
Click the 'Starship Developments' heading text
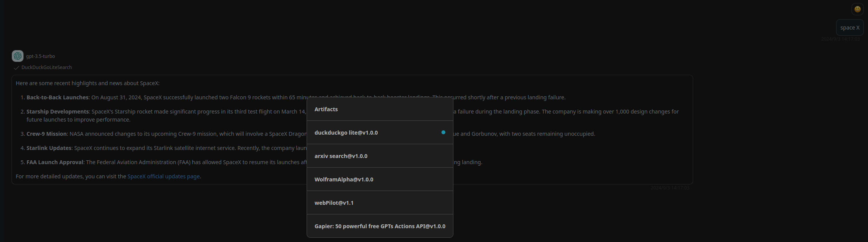click(x=58, y=112)
